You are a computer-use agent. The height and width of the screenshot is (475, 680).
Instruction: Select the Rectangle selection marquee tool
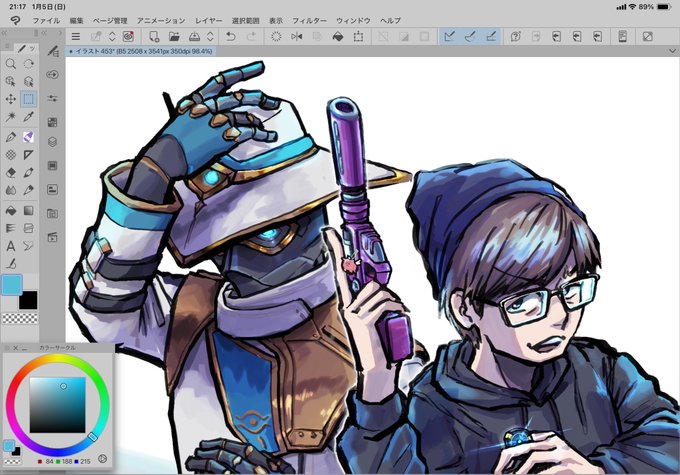click(29, 99)
